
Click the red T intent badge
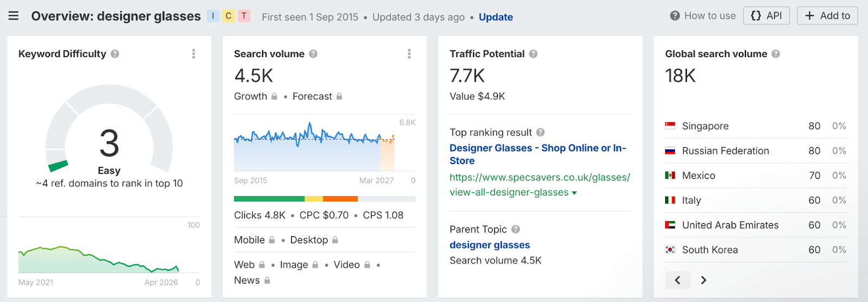tap(244, 16)
